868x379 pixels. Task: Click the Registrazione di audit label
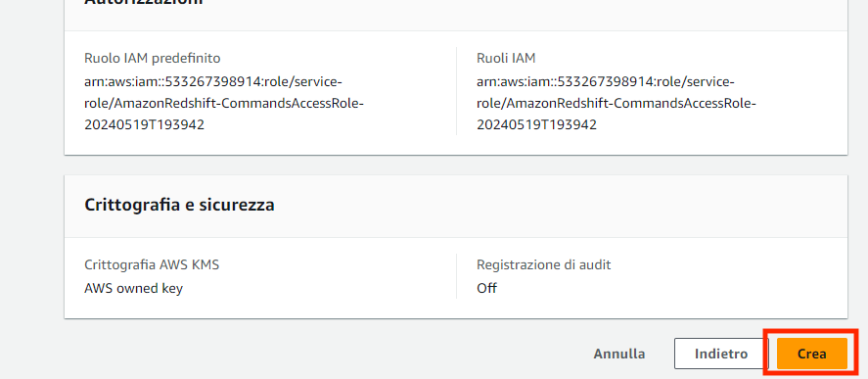tap(544, 264)
